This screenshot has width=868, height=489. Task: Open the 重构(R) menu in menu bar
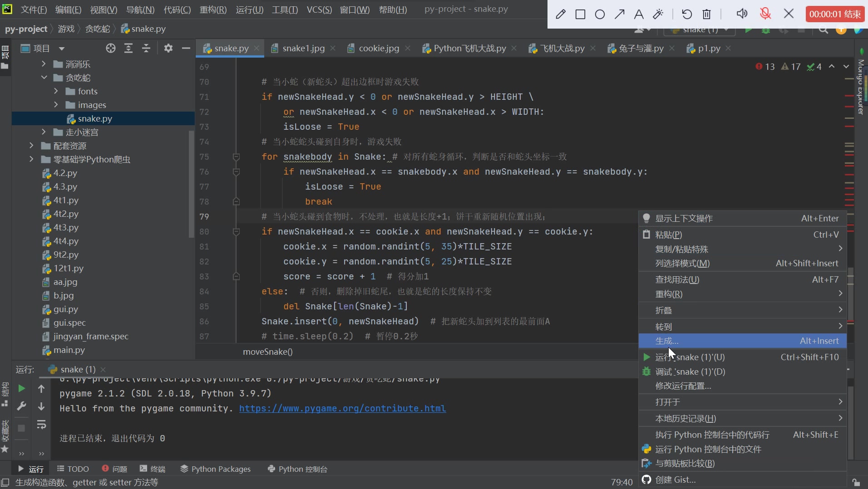tap(213, 10)
